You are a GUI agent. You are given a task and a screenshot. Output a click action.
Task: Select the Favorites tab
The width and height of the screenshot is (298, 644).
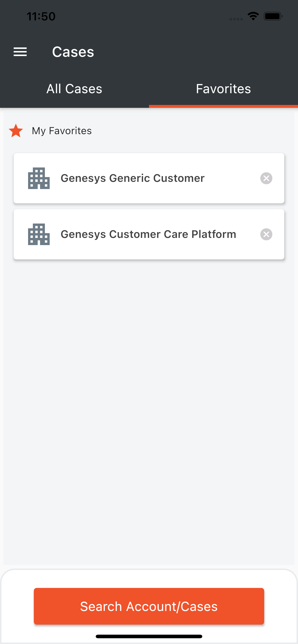223,89
